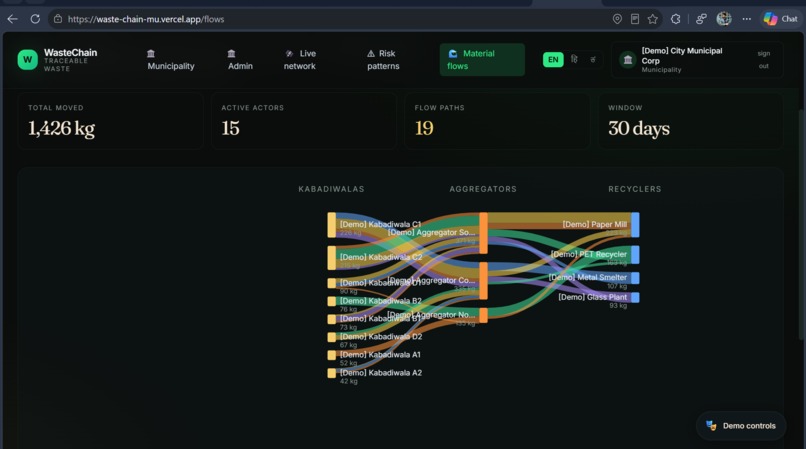Click the Window 30 days value
The height and width of the screenshot is (449, 806).
pyautogui.click(x=639, y=129)
